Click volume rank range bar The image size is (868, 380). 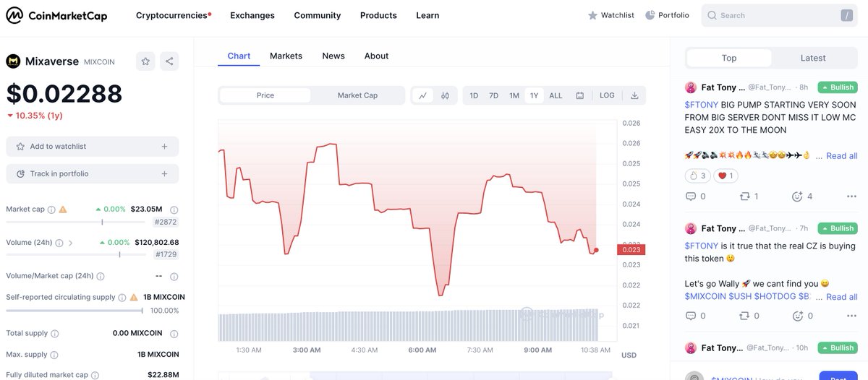[x=75, y=255]
